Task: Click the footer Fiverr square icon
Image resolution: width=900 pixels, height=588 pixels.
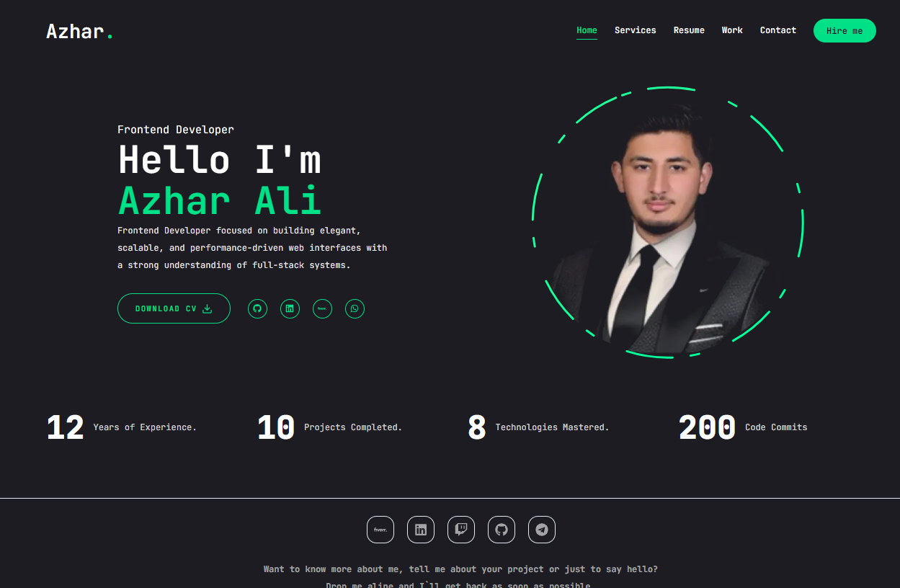Action: 380,530
